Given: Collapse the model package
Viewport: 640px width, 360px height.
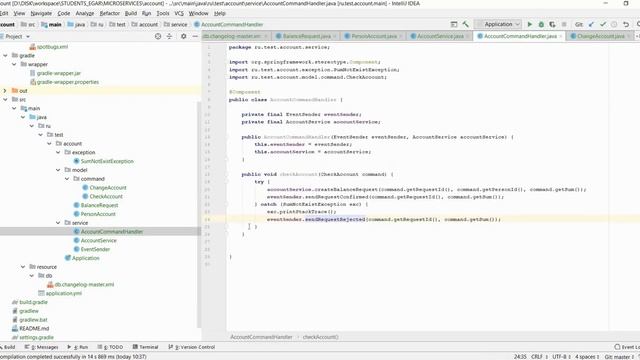Looking at the screenshot, I should (x=58, y=170).
